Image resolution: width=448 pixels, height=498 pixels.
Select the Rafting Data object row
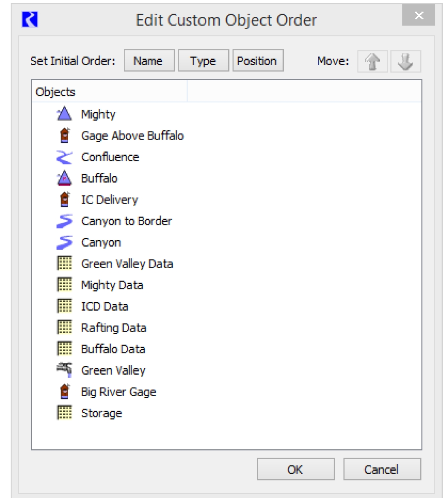[114, 328]
